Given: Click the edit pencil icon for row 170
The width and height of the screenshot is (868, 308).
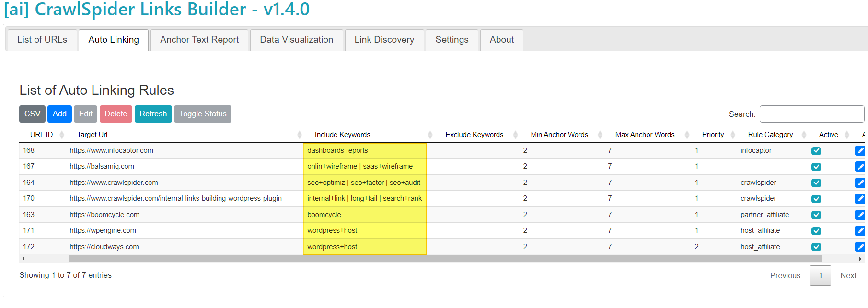Looking at the screenshot, I should [859, 199].
